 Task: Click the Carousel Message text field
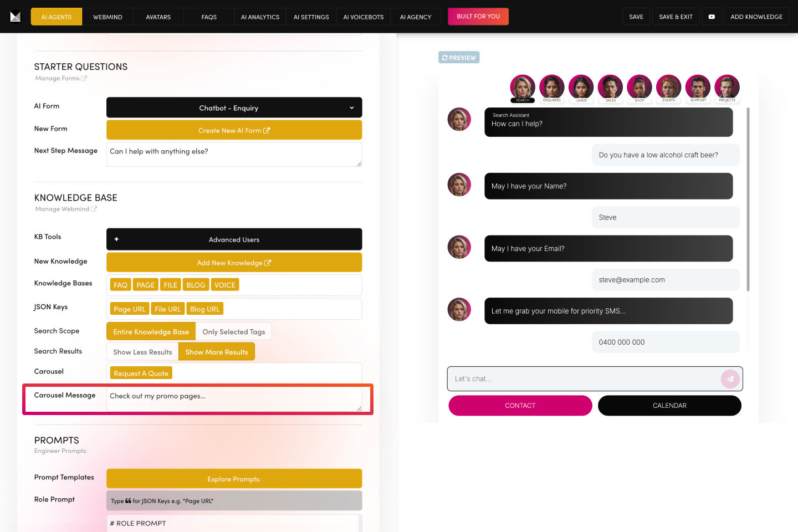[233, 399]
